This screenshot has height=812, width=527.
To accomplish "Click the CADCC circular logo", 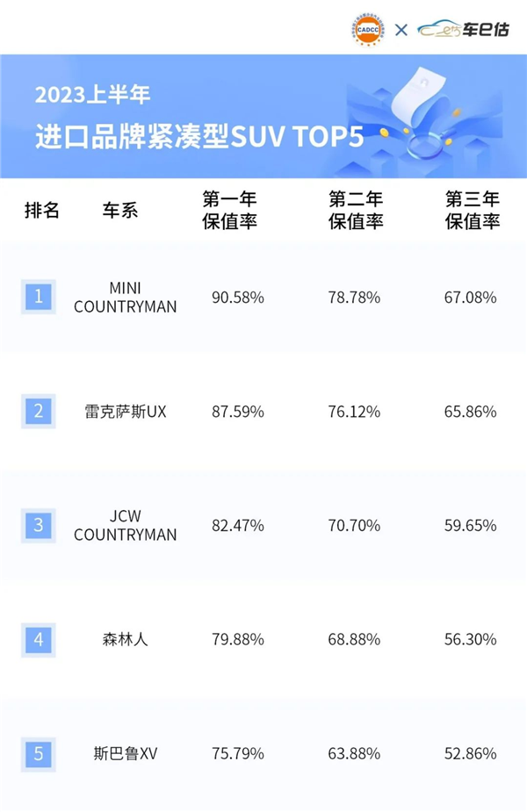I will click(369, 29).
